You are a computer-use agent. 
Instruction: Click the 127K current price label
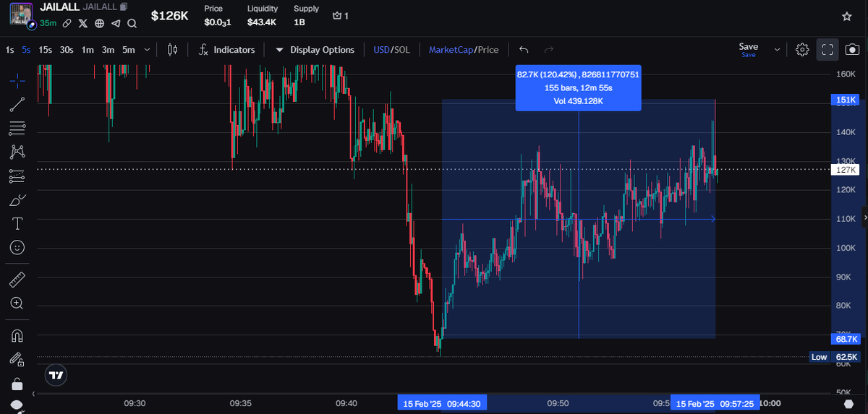pyautogui.click(x=846, y=170)
